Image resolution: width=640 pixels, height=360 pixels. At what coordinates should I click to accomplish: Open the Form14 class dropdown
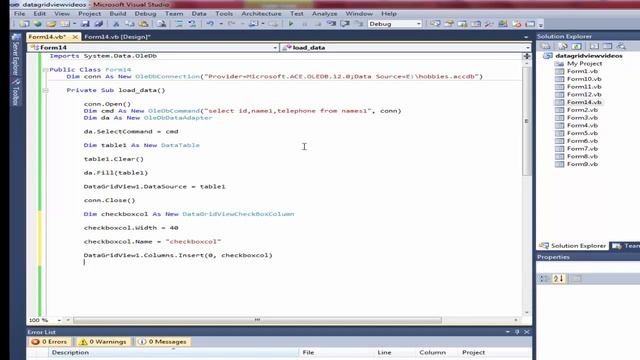(x=275, y=48)
